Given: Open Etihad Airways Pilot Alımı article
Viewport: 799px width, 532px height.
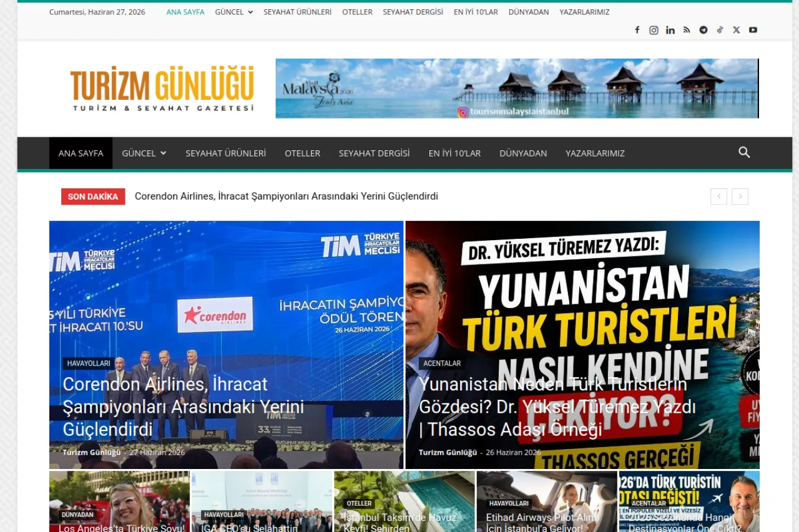Looking at the screenshot, I should [x=542, y=523].
